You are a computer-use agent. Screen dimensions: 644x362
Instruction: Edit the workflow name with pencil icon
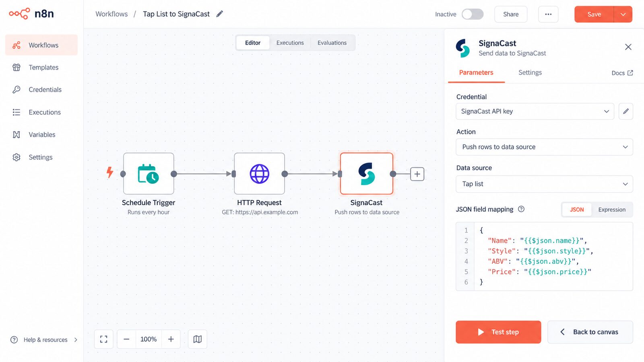pyautogui.click(x=220, y=14)
